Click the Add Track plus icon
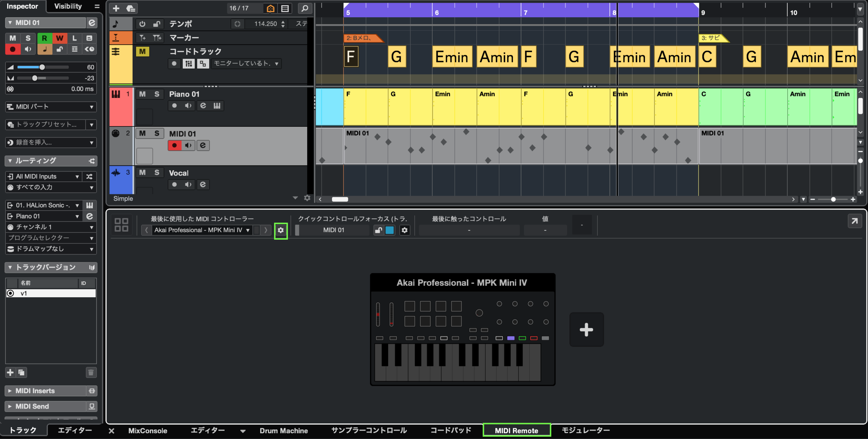The height and width of the screenshot is (439, 868). coord(116,8)
